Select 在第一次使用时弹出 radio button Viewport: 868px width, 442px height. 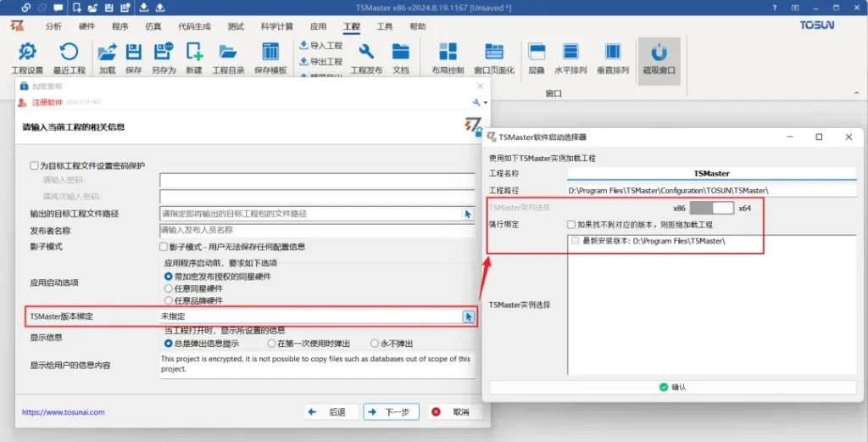[270, 344]
